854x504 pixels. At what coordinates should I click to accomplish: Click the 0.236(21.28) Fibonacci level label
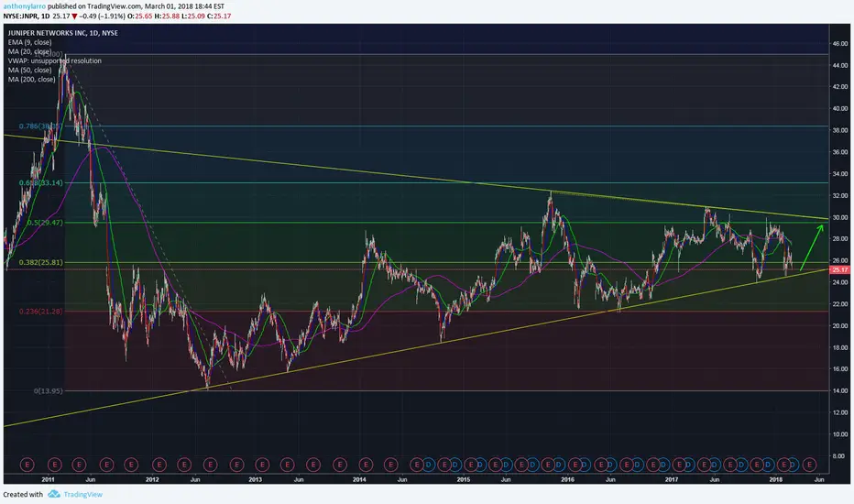(x=41, y=312)
